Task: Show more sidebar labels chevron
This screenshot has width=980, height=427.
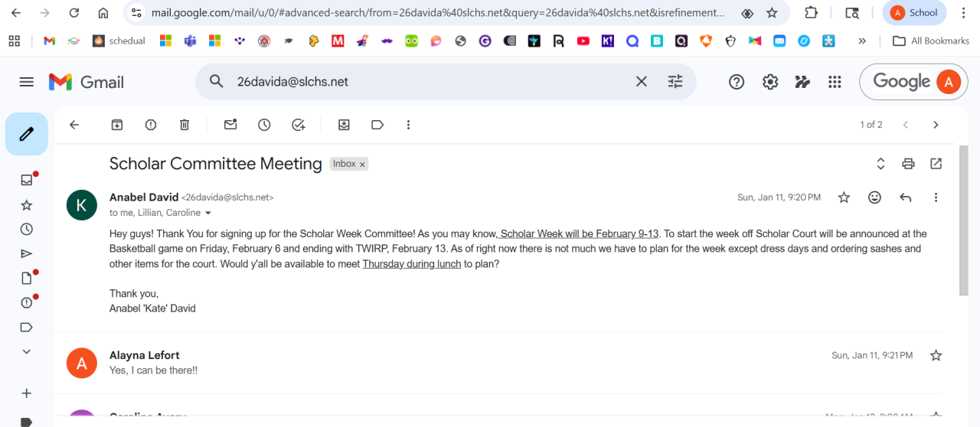Action: [27, 352]
